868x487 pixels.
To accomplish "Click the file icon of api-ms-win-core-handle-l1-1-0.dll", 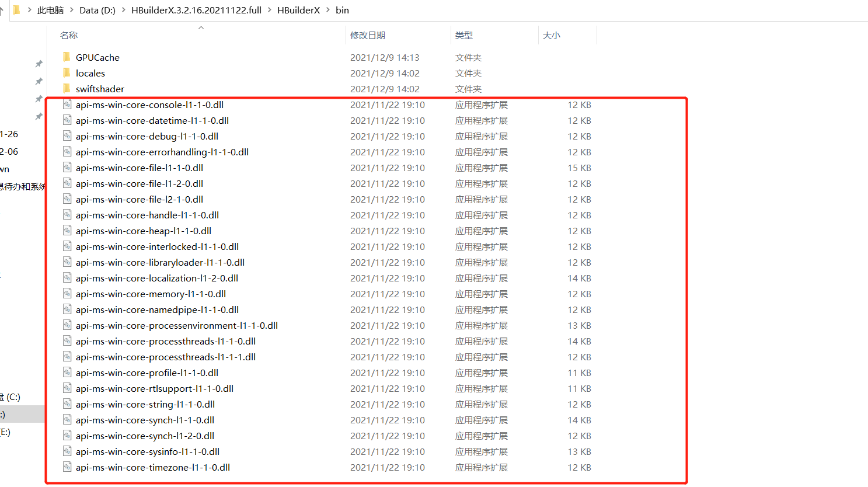I will [x=67, y=215].
